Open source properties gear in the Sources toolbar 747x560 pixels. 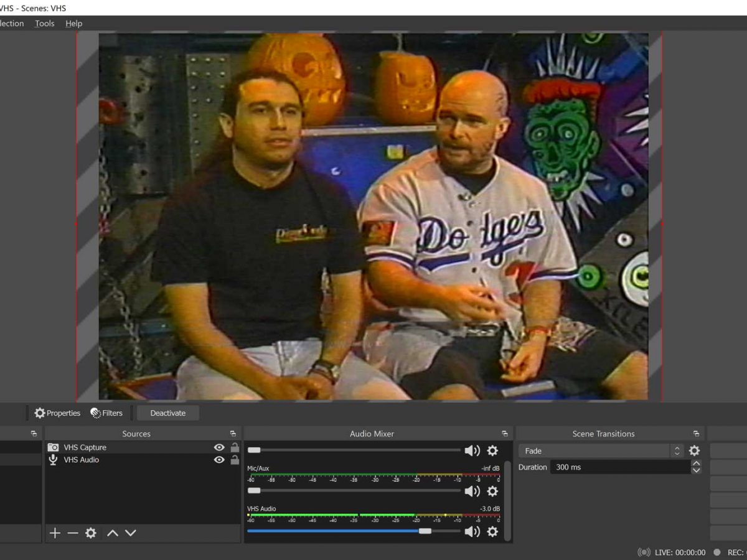91,533
